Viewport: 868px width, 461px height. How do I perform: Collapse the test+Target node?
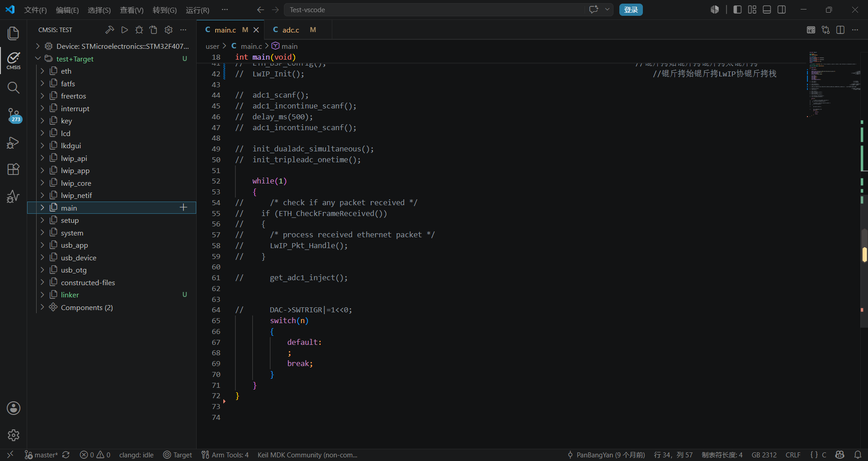(x=38, y=59)
